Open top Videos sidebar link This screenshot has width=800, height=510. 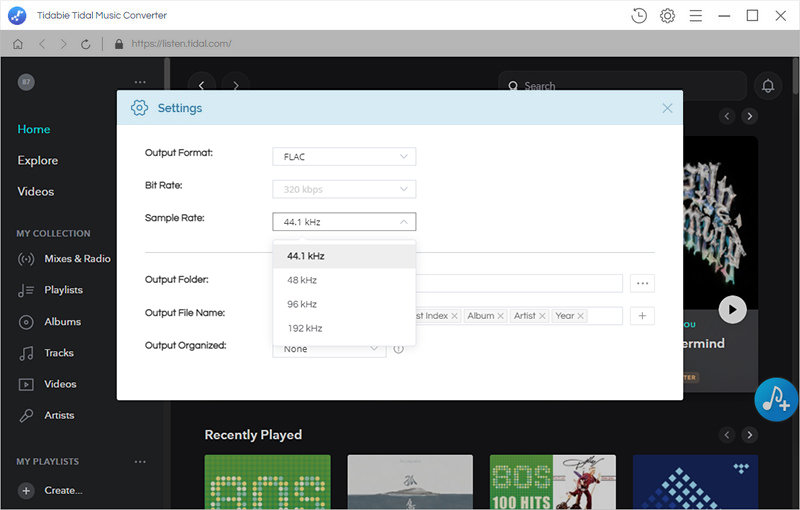(36, 191)
